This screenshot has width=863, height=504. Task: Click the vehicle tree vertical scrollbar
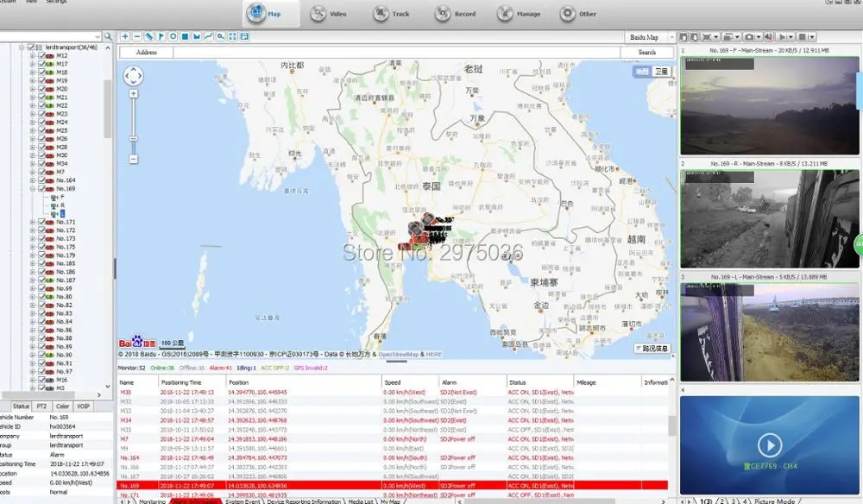107,109
